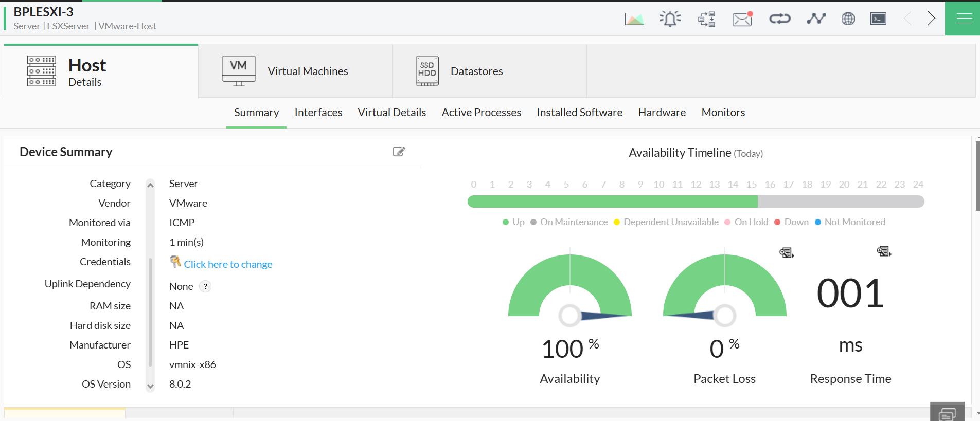Open the green hamburger menu

pyautogui.click(x=963, y=19)
